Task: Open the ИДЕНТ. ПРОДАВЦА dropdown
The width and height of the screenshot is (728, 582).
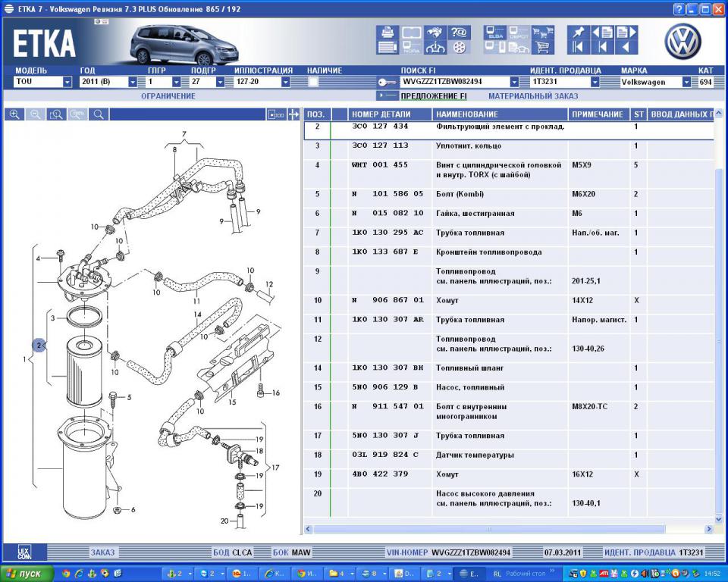Action: coord(595,82)
